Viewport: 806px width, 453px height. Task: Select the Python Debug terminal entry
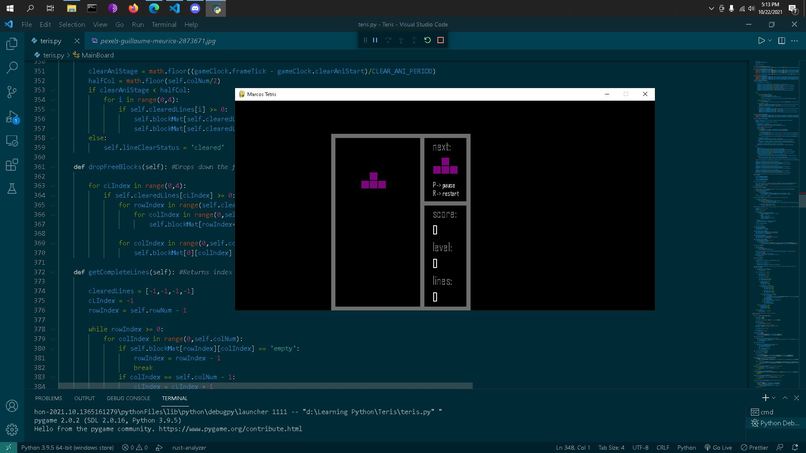pyautogui.click(x=775, y=423)
